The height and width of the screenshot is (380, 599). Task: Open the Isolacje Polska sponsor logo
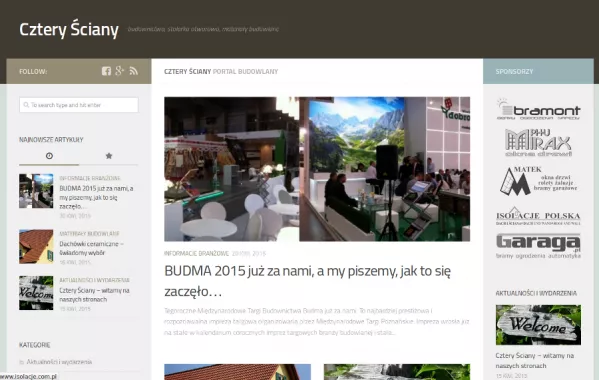pyautogui.click(x=538, y=216)
